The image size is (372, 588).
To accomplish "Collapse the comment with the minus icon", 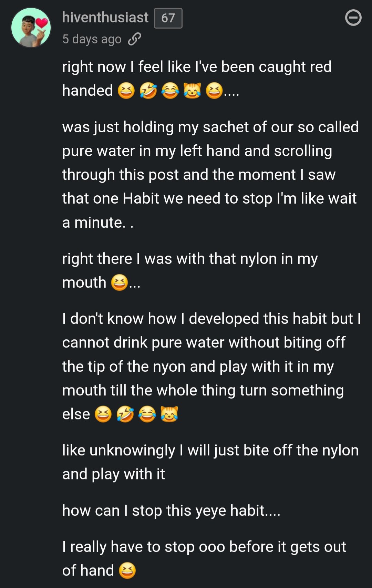I will click(353, 18).
